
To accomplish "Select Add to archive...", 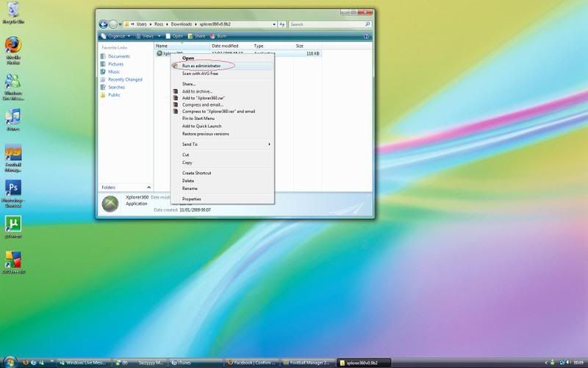I will click(x=223, y=91).
